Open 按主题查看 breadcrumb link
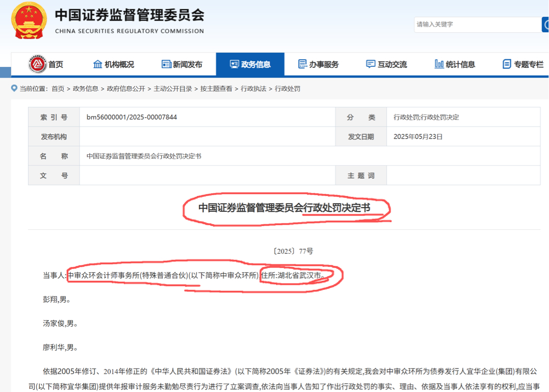Image resolution: width=549 pixels, height=392 pixels. [216, 89]
